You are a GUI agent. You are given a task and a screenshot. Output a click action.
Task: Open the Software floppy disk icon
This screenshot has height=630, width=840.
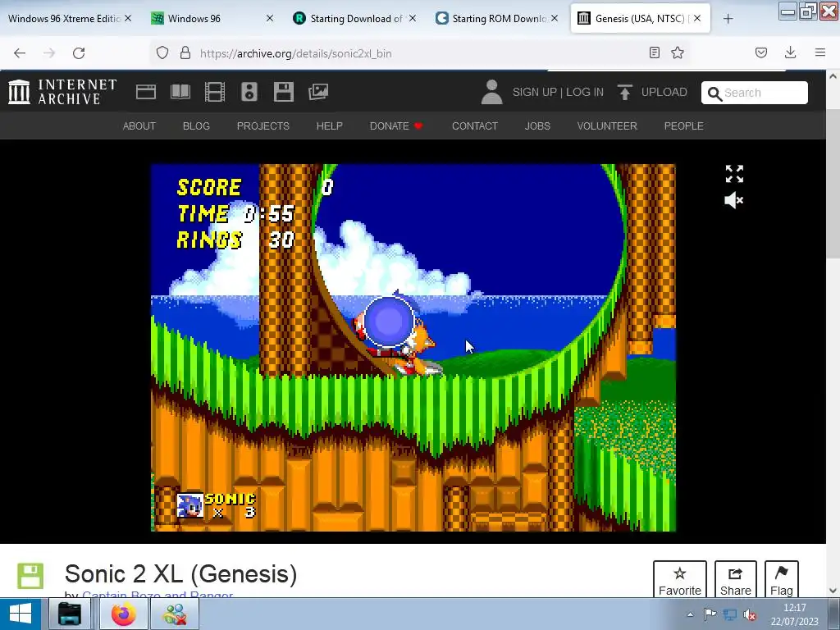tap(283, 92)
